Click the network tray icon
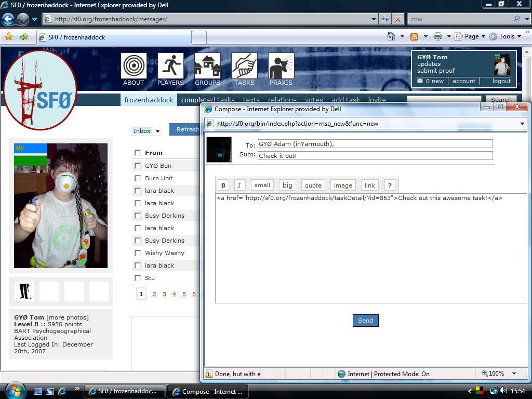The width and height of the screenshot is (532, 399). [x=494, y=391]
